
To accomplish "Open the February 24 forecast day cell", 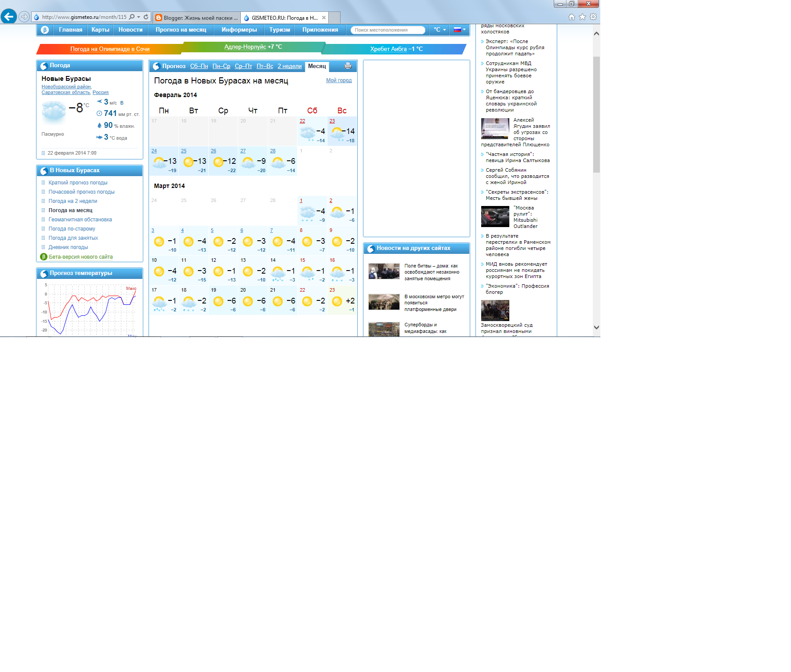I will pyautogui.click(x=163, y=161).
